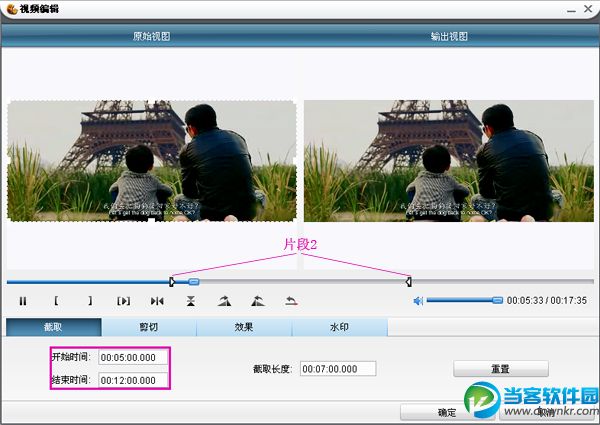Viewport: 600px width, 425px height.
Task: Click the 开始时间 input field
Action: click(133, 357)
